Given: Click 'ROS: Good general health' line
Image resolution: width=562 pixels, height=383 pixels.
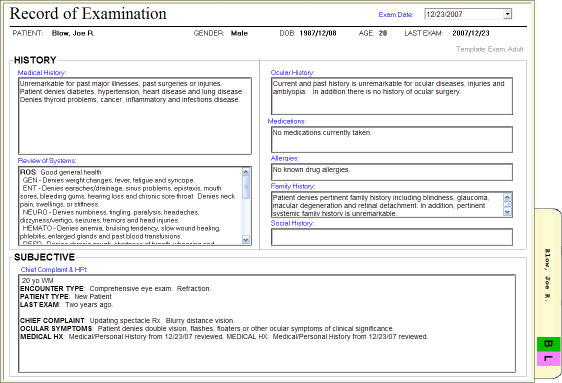Looking at the screenshot, I should pyautogui.click(x=61, y=172).
